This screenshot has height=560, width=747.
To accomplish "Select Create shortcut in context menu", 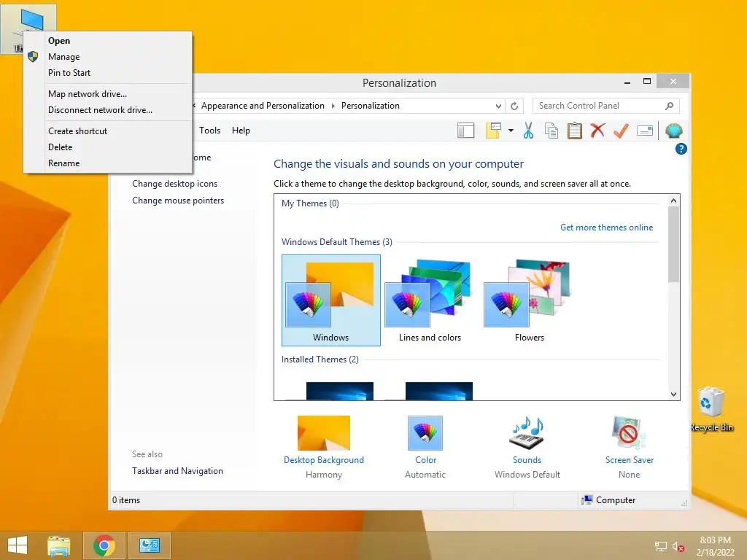I will pyautogui.click(x=108, y=131).
